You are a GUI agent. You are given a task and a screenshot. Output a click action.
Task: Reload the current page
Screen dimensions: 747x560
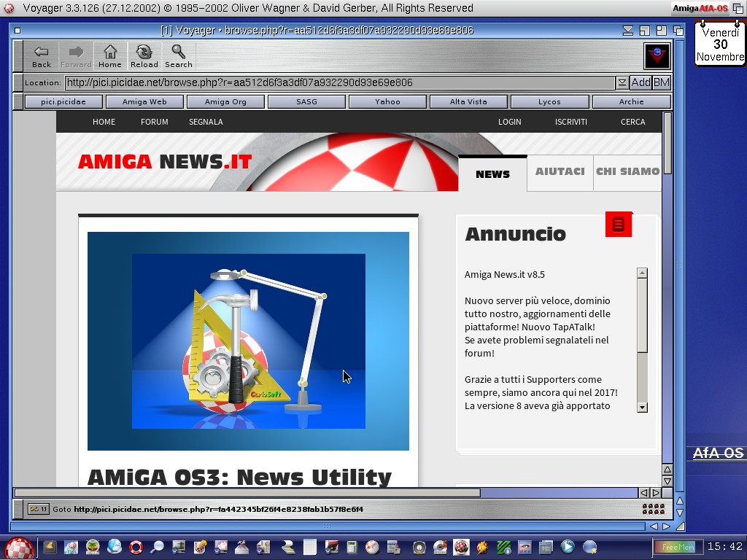[x=144, y=55]
